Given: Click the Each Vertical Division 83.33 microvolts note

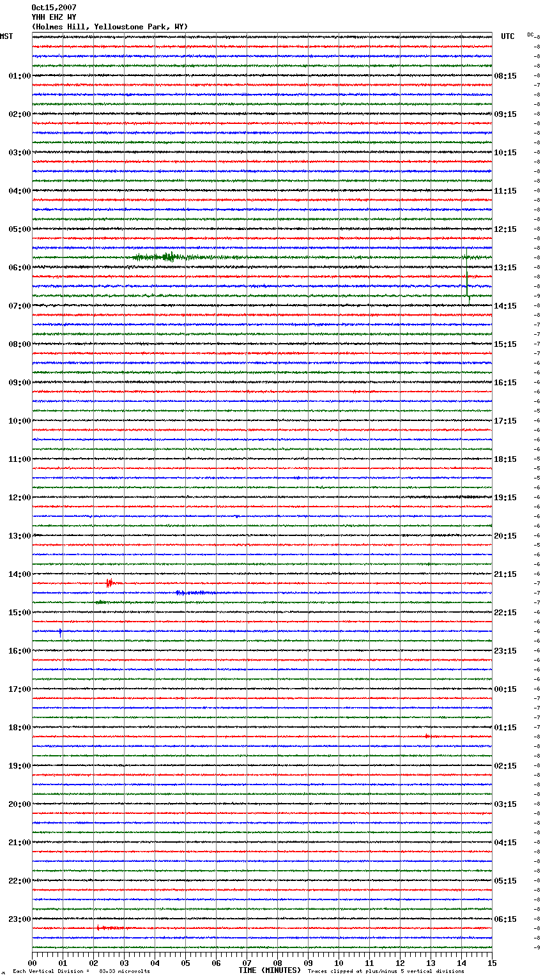Looking at the screenshot, I should 81,971.
